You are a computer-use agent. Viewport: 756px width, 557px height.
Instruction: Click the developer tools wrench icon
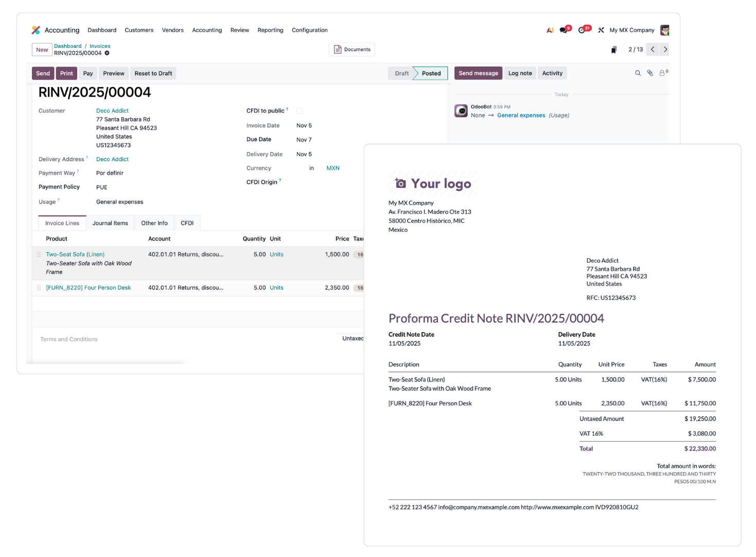[x=601, y=30]
